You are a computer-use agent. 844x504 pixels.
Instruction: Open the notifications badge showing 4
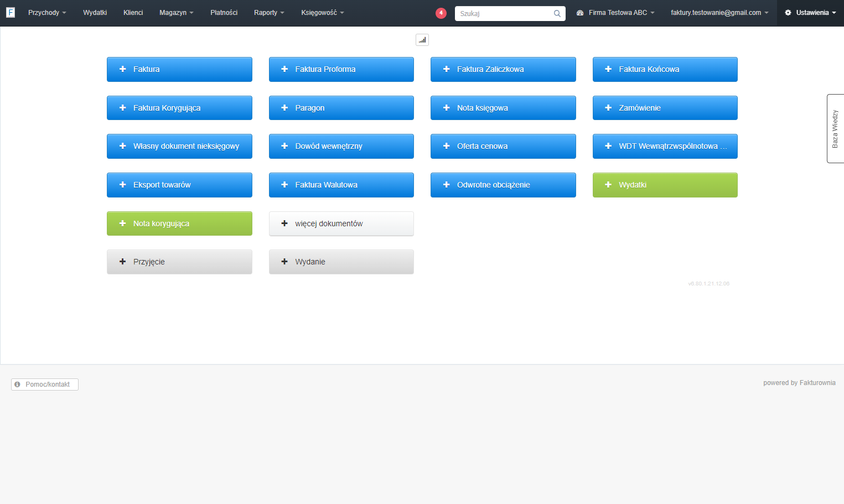point(441,13)
